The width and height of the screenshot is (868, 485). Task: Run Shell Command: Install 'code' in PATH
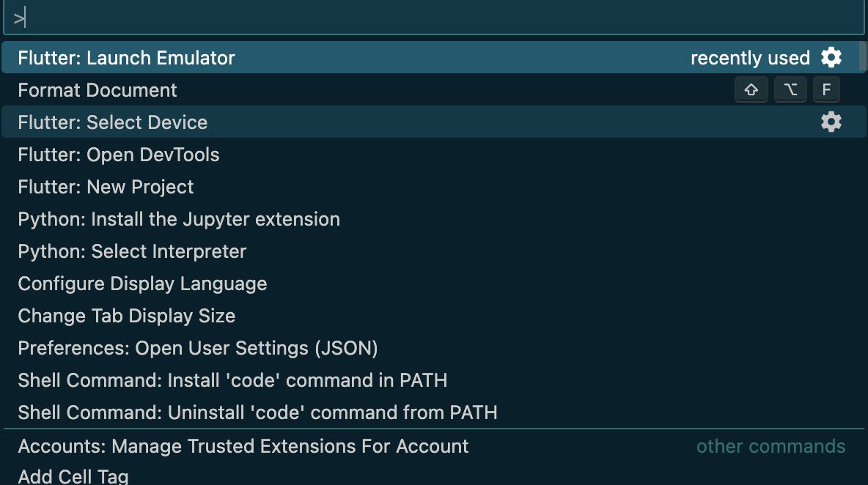pyautogui.click(x=232, y=380)
